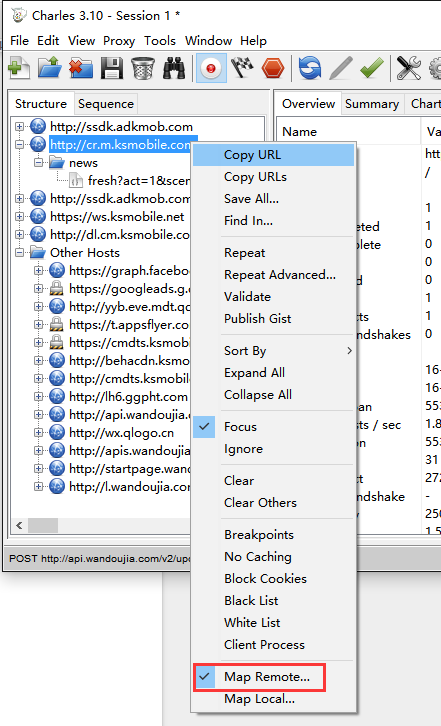The width and height of the screenshot is (441, 726).
Task: Clear session with the trash can icon
Action: point(143,69)
